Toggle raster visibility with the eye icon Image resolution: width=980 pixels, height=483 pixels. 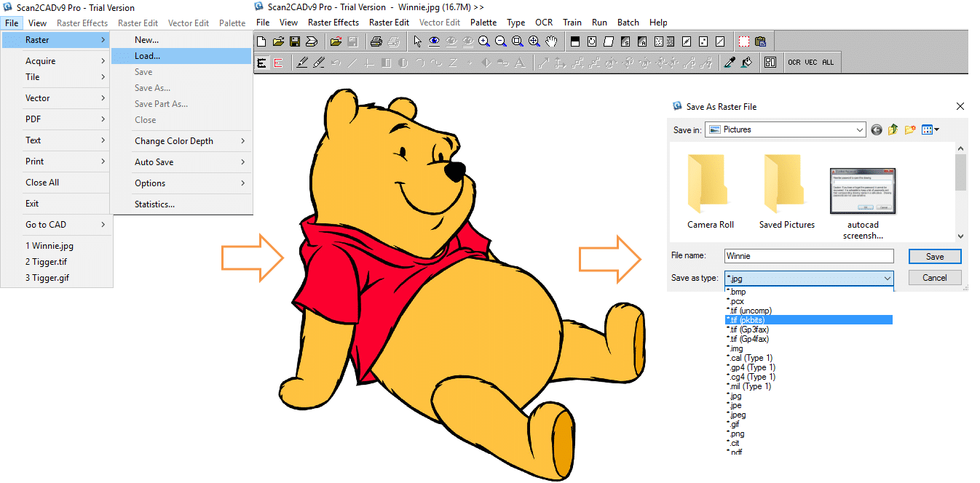pyautogui.click(x=434, y=41)
